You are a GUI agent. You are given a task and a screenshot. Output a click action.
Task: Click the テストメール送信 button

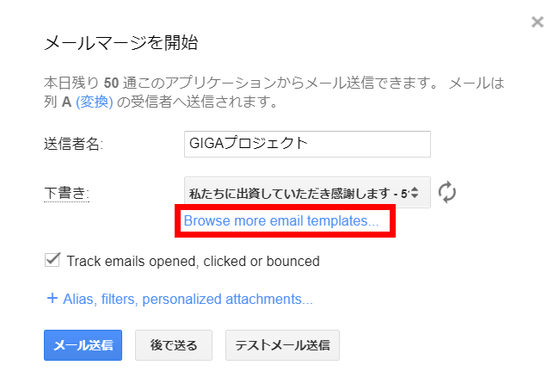[x=282, y=345]
